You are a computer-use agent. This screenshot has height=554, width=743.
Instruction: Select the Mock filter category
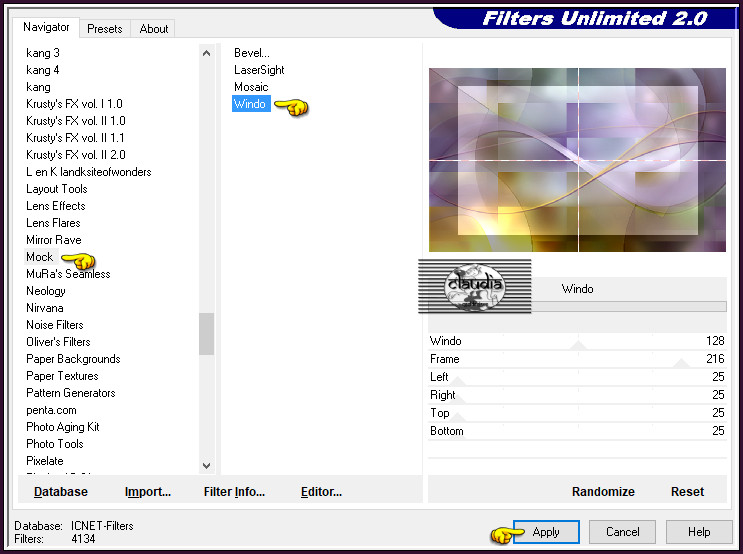tap(40, 257)
